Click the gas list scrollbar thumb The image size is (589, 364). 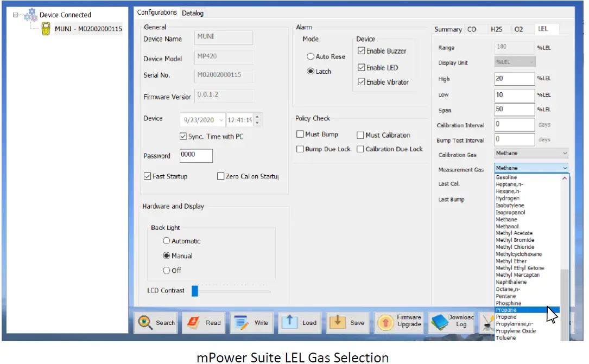pos(564,305)
